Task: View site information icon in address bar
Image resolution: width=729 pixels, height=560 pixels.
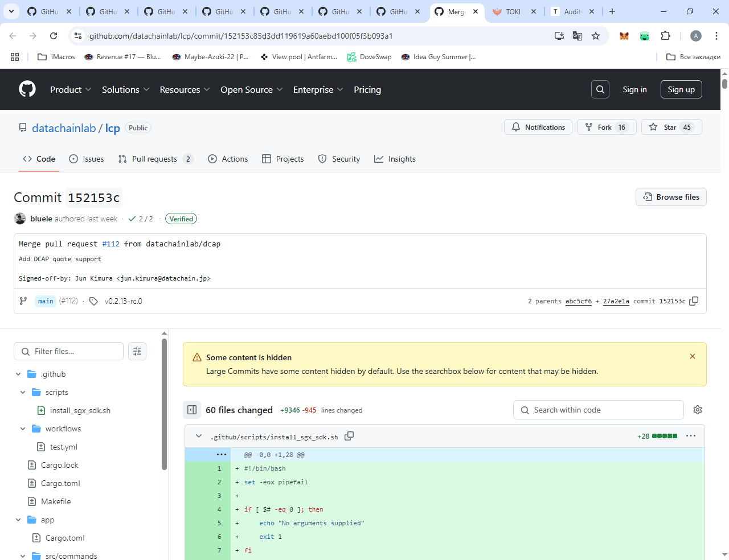Action: coord(78,36)
